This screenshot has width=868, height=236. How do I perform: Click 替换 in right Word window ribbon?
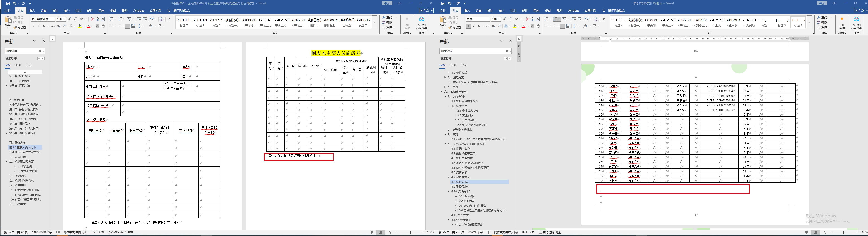pos(822,23)
